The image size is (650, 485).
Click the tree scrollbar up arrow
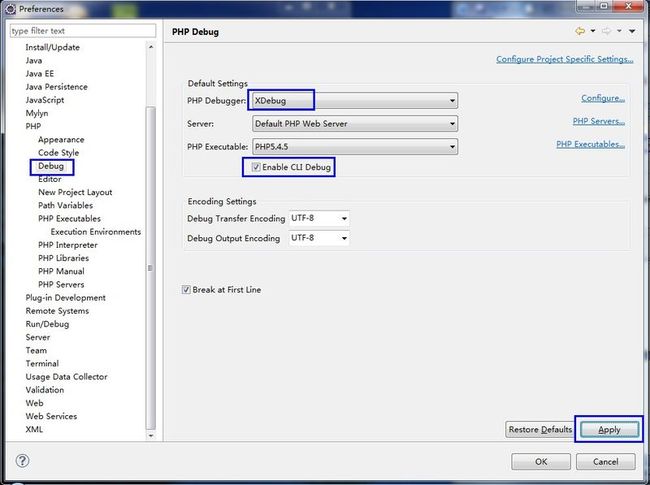[151, 47]
